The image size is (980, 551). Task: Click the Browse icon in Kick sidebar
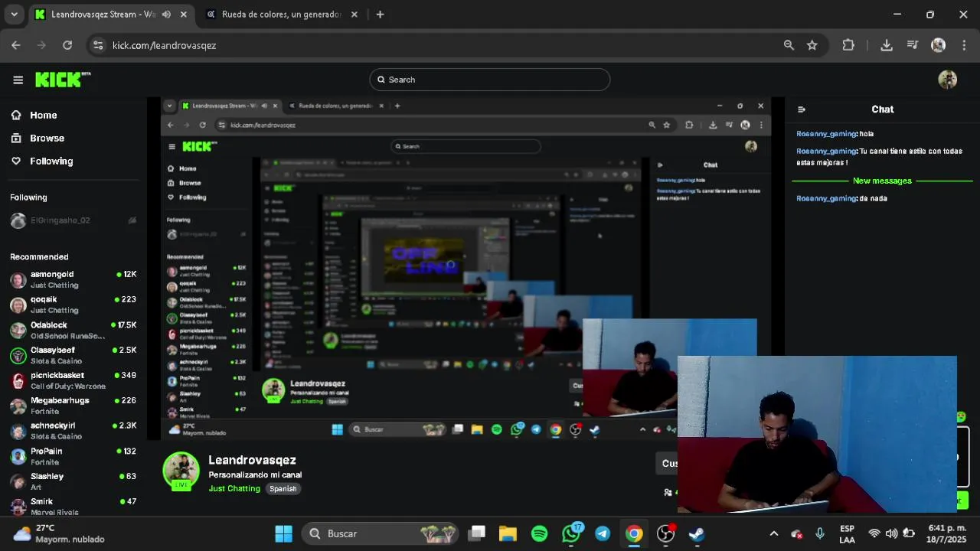16,138
